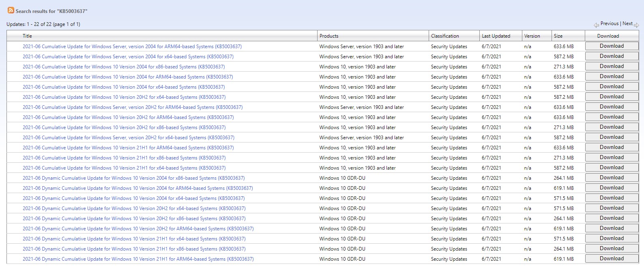Open Windows 10 Version 21H1 x64 cumulative update
644x270 pixels.
tap(124, 168)
